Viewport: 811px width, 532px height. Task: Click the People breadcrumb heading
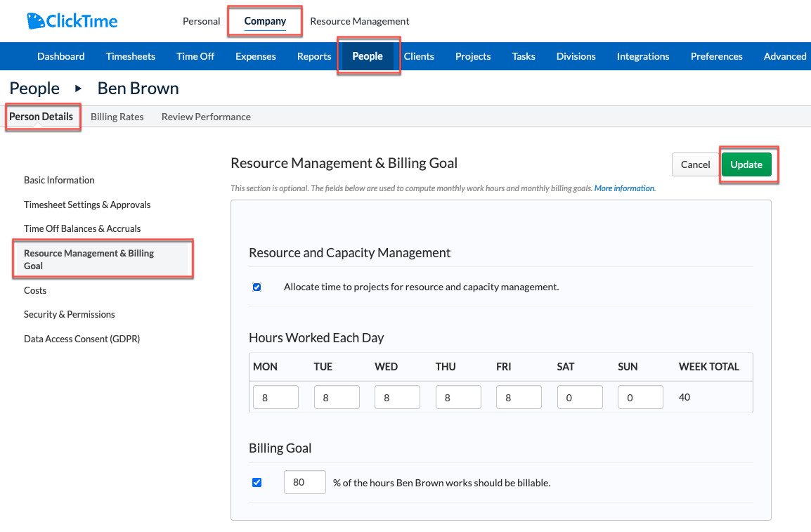coord(34,89)
